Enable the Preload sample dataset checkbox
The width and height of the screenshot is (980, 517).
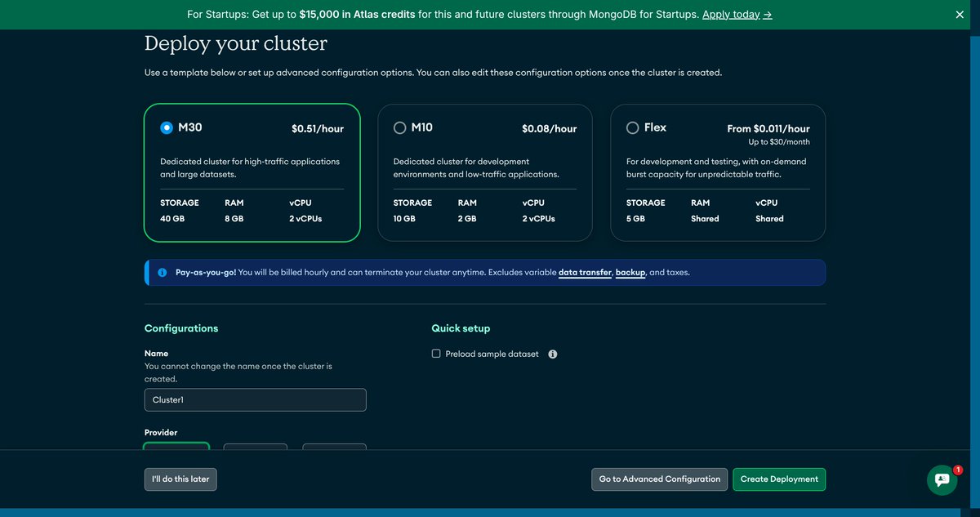[x=436, y=354]
